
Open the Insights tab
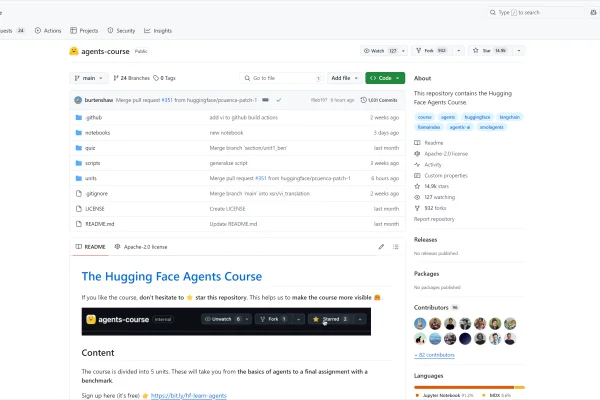tap(158, 31)
